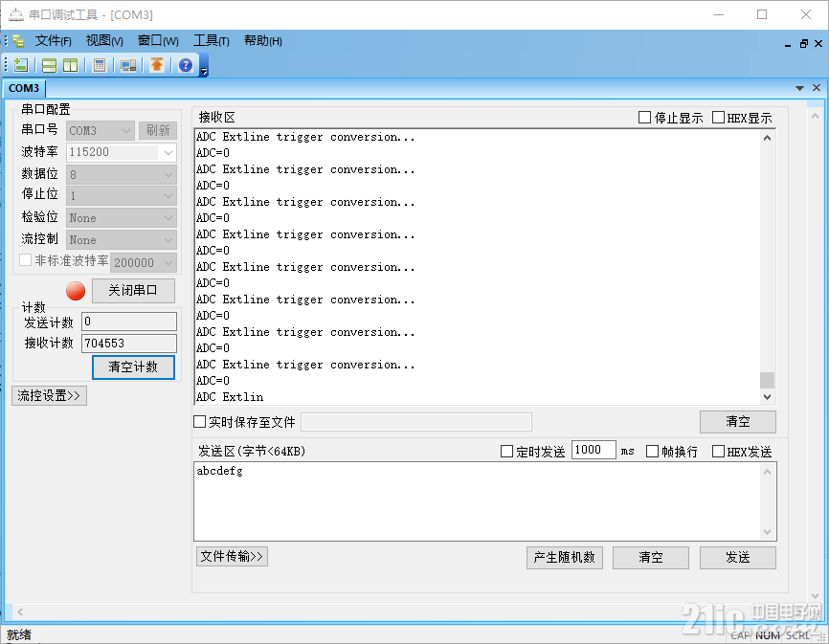Screen dimensions: 829x644
Task: Check the HEX显示 checkbox
Action: (x=718, y=118)
